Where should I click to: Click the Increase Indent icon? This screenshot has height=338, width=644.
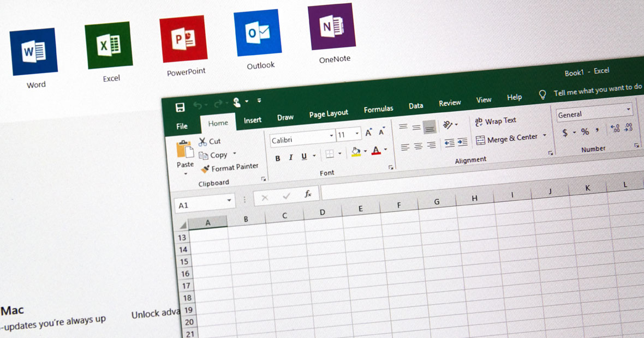pos(462,142)
